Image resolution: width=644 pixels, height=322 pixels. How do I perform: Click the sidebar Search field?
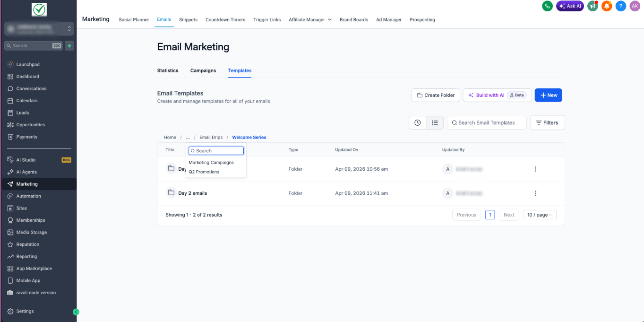(x=33, y=46)
